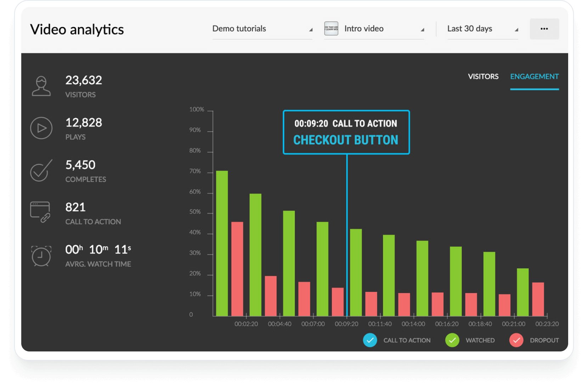The height and width of the screenshot is (389, 588).
Task: Click the Video analytics heading
Action: (x=78, y=29)
